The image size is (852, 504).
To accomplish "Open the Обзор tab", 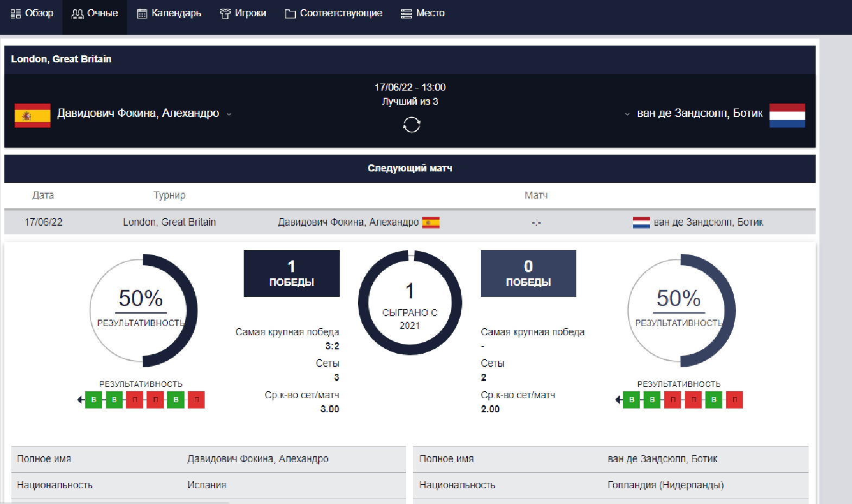I will click(31, 14).
